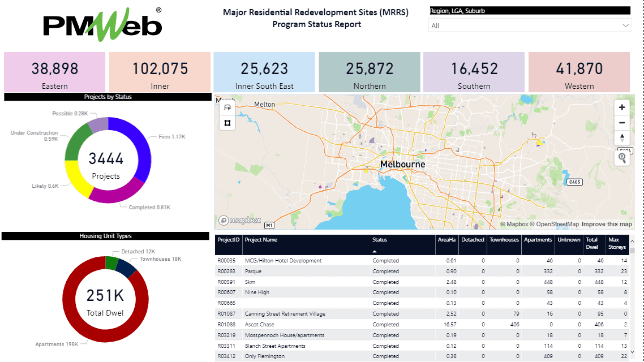Image resolution: width=644 pixels, height=362 pixels.
Task: Zoom in on the Melbourne map
Action: coord(622,107)
